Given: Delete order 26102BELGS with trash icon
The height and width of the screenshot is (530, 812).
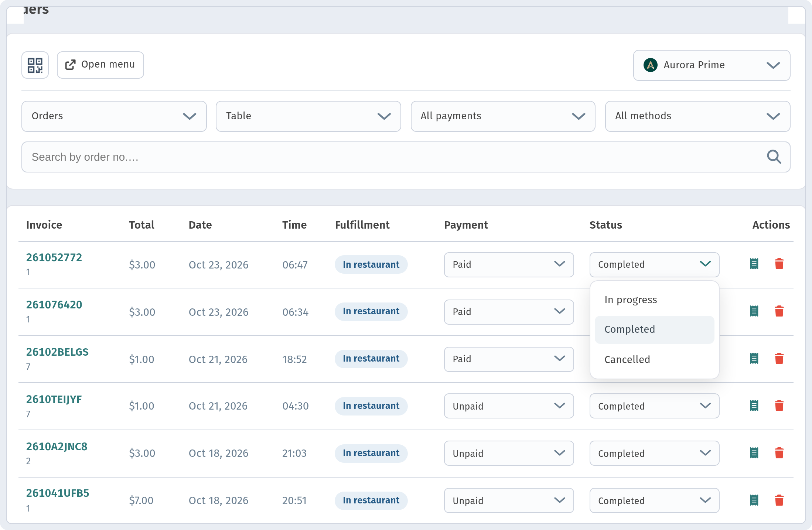Looking at the screenshot, I should 779,359.
